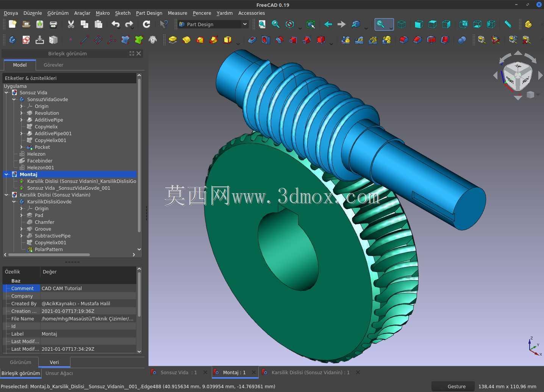The height and width of the screenshot is (392, 544).
Task: Switch to front view cube icon
Action: [419, 24]
